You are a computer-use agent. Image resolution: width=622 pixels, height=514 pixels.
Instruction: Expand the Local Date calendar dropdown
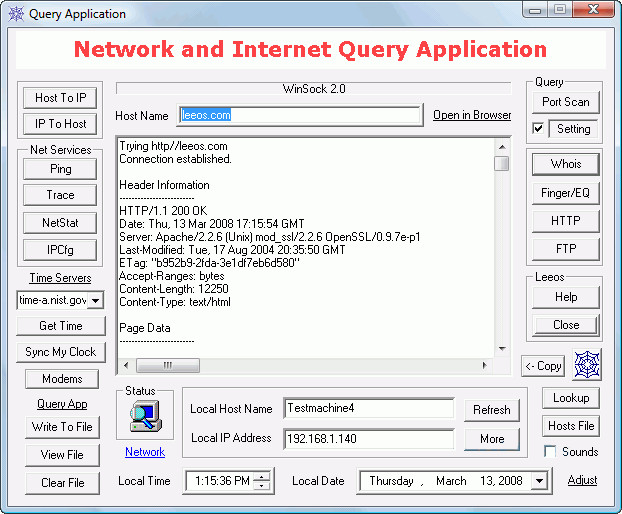(539, 481)
